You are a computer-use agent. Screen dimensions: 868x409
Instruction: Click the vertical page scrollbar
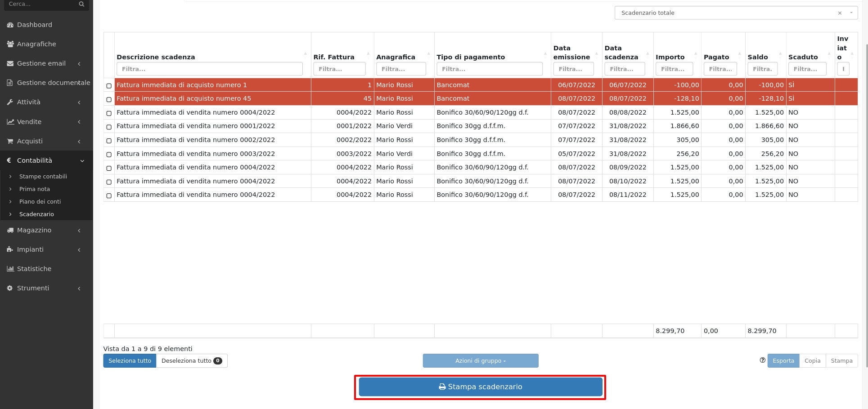click(866, 180)
